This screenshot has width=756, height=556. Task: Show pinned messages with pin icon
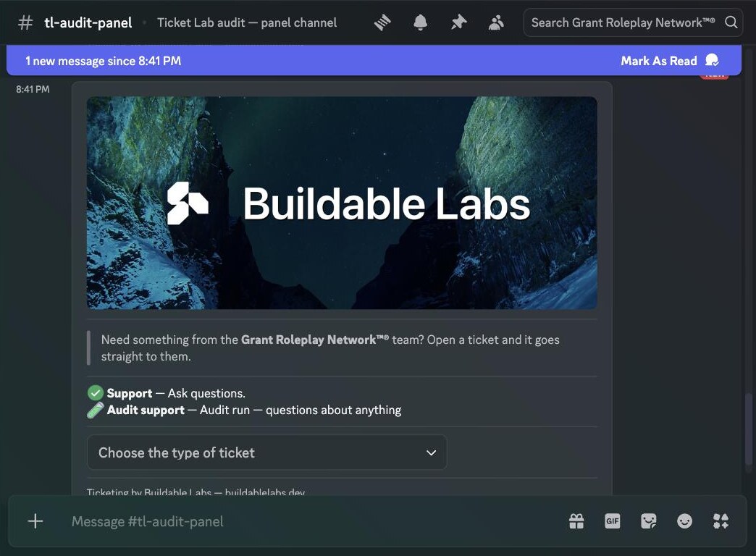click(458, 22)
